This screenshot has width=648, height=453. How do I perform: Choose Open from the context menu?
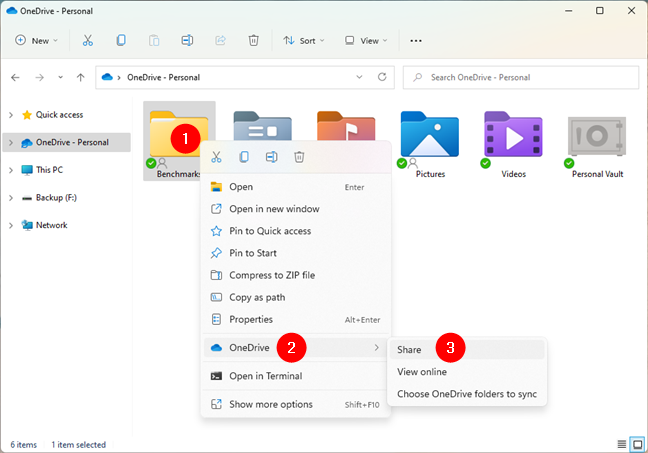point(296,187)
